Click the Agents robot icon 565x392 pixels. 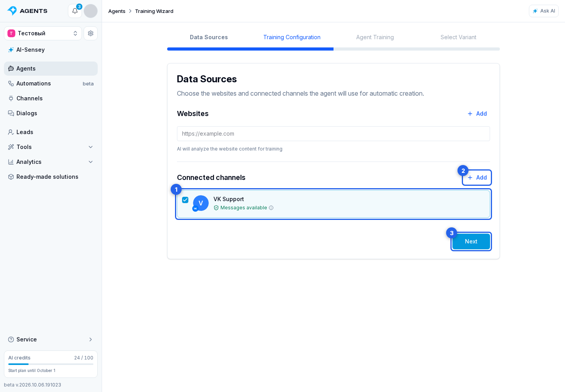(x=11, y=69)
